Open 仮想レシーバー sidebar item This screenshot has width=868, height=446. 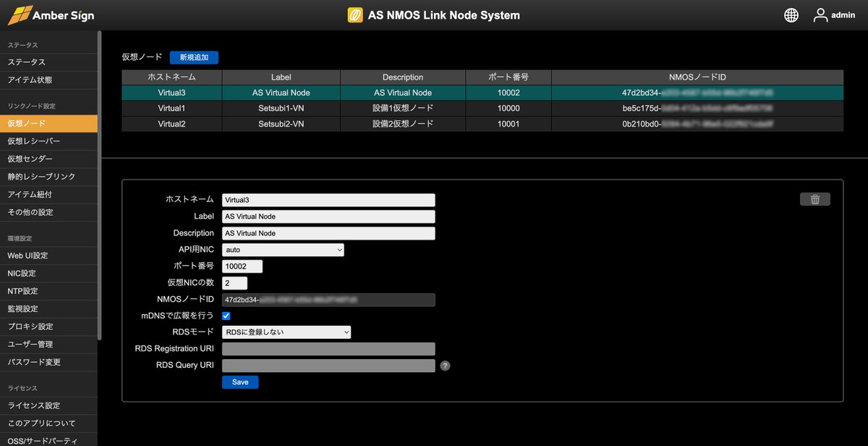[48, 141]
